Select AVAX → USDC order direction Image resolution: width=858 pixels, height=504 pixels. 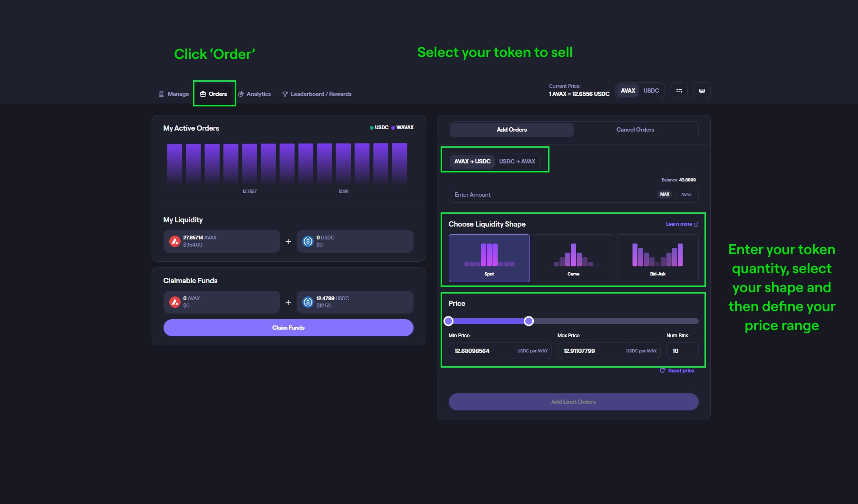click(472, 162)
